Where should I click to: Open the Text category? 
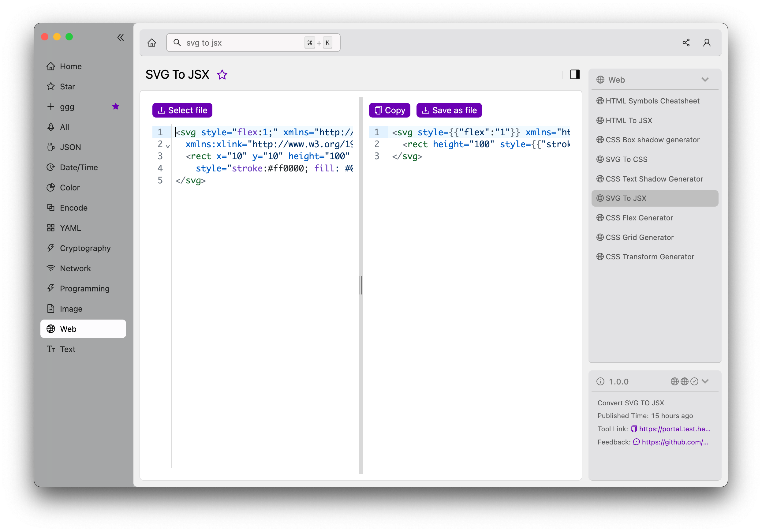point(83,349)
